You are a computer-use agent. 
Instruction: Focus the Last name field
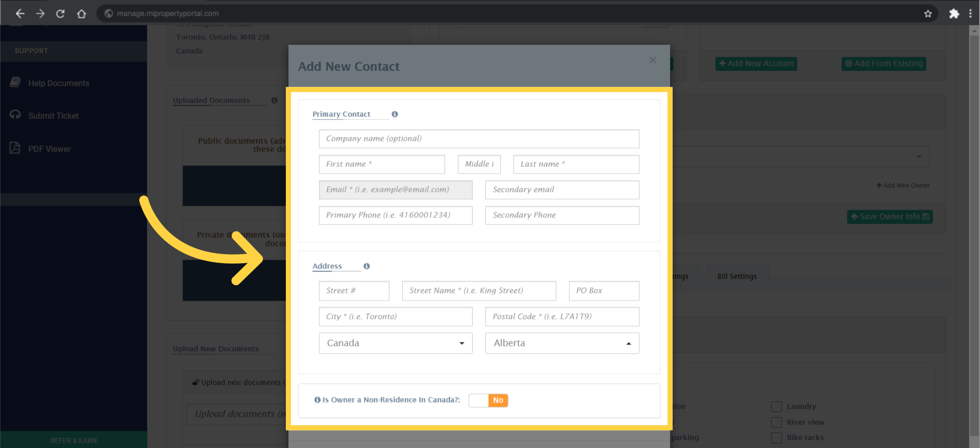coord(576,164)
